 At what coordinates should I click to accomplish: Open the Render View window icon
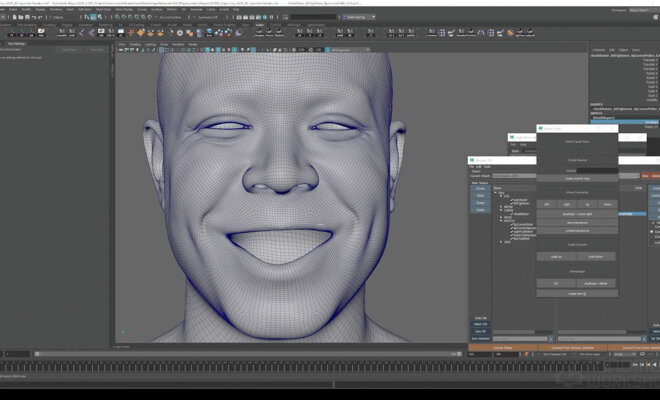click(x=239, y=17)
